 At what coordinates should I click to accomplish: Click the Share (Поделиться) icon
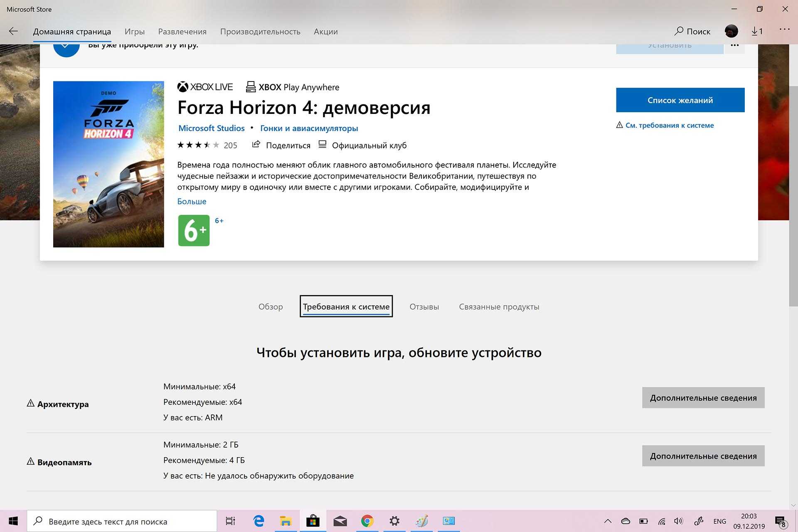(x=256, y=145)
